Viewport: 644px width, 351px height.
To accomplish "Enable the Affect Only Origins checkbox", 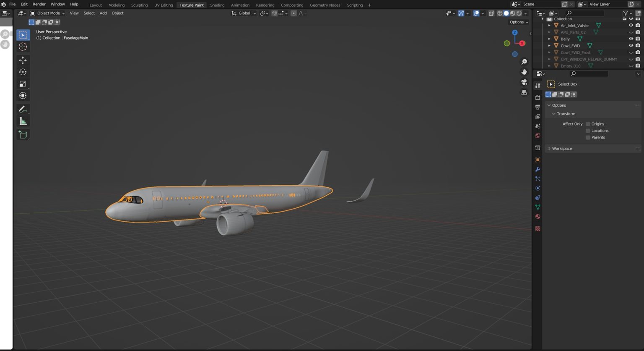I will coord(588,123).
